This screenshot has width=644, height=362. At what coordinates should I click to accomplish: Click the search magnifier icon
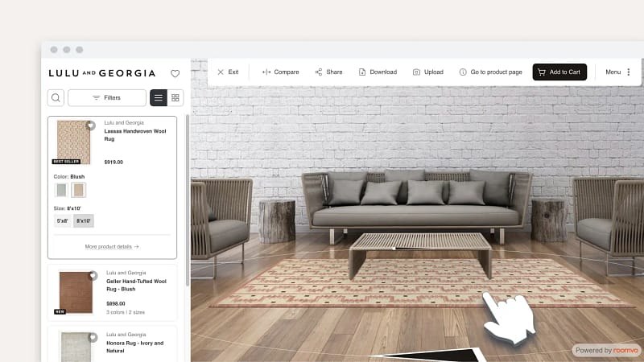56,97
